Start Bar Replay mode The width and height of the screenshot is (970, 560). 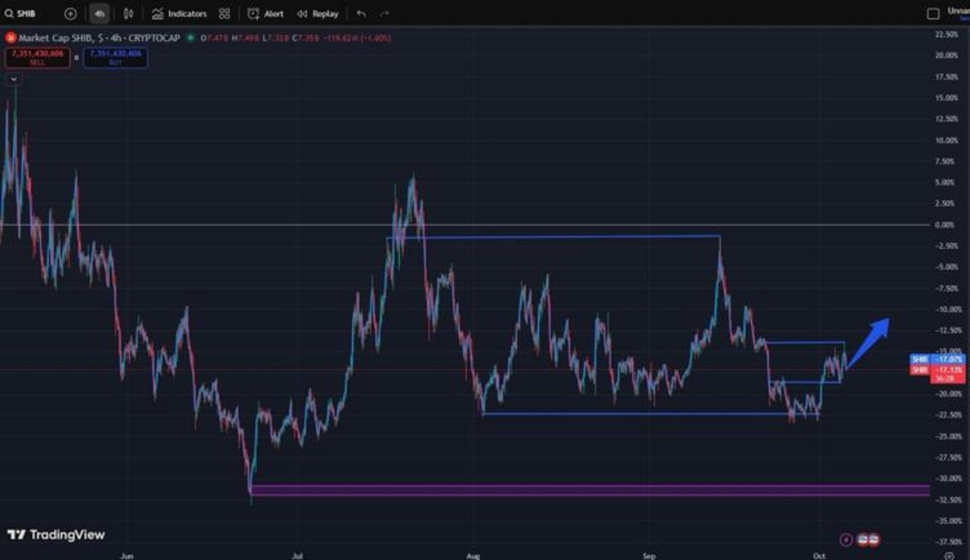pyautogui.click(x=317, y=14)
